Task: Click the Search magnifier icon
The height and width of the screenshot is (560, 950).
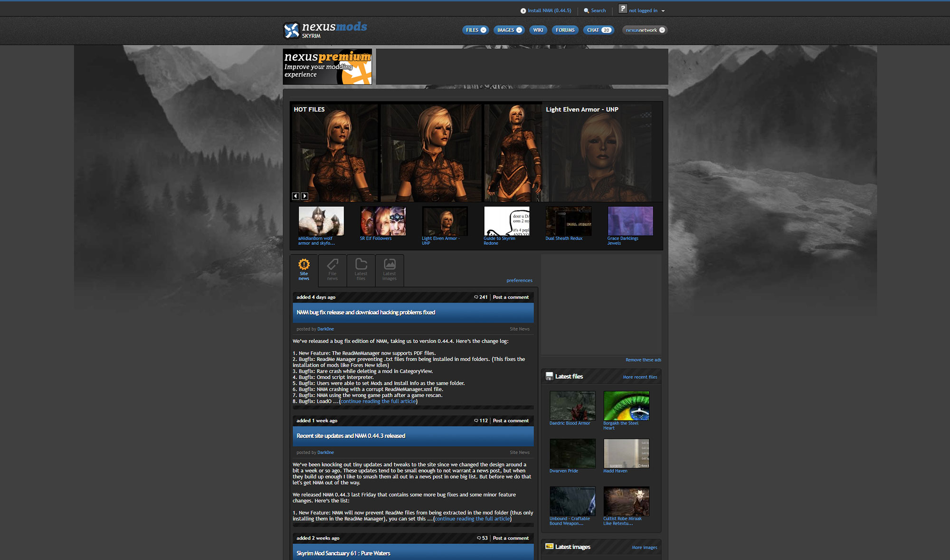Action: click(x=587, y=10)
